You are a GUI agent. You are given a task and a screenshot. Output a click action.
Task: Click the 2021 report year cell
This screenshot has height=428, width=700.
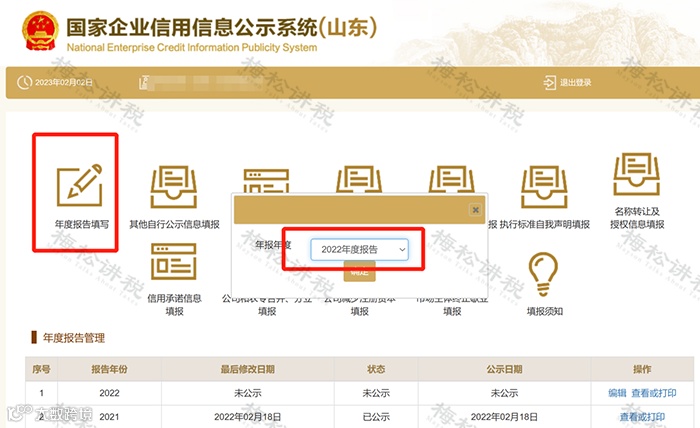coord(109,417)
